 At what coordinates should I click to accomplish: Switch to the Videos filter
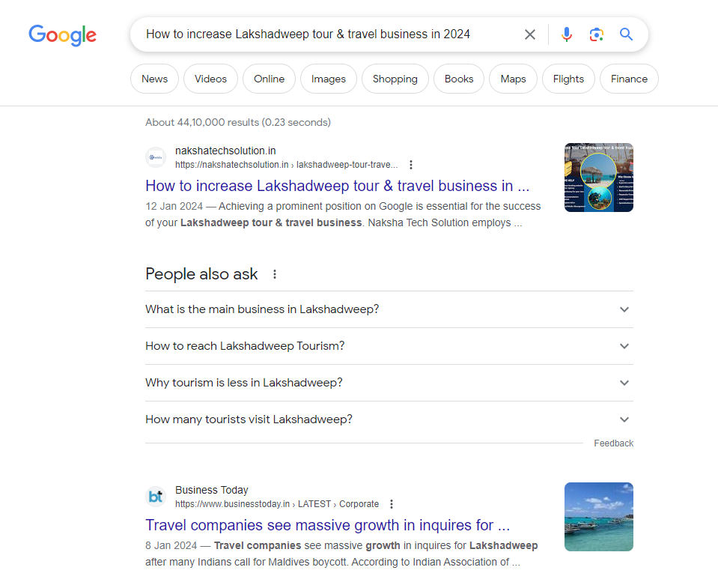pyautogui.click(x=210, y=79)
